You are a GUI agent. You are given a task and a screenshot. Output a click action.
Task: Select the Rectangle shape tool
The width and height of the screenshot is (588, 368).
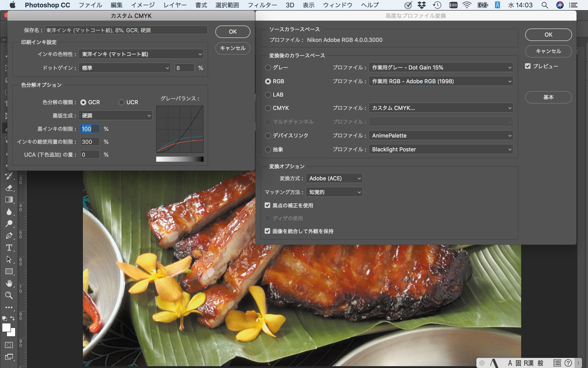[9, 271]
